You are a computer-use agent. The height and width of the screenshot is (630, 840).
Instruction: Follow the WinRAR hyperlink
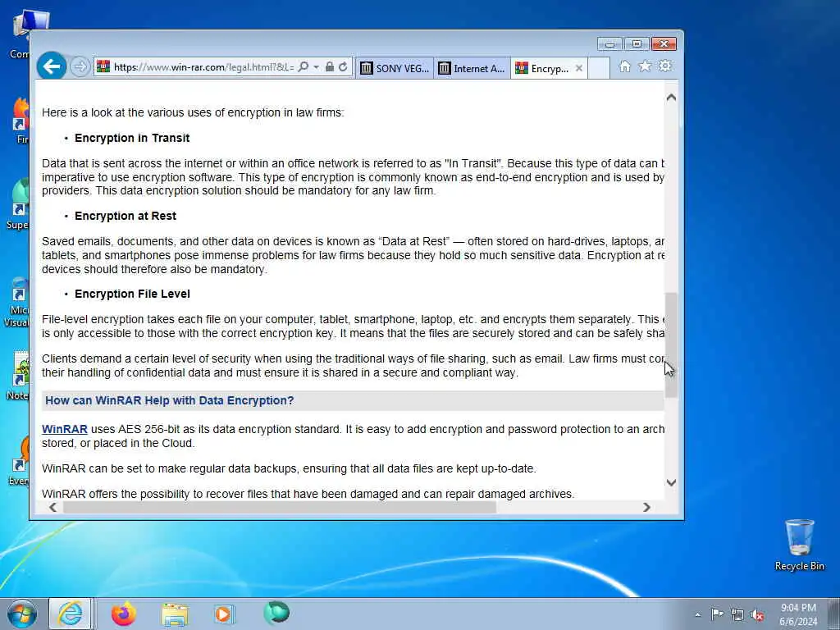click(64, 429)
